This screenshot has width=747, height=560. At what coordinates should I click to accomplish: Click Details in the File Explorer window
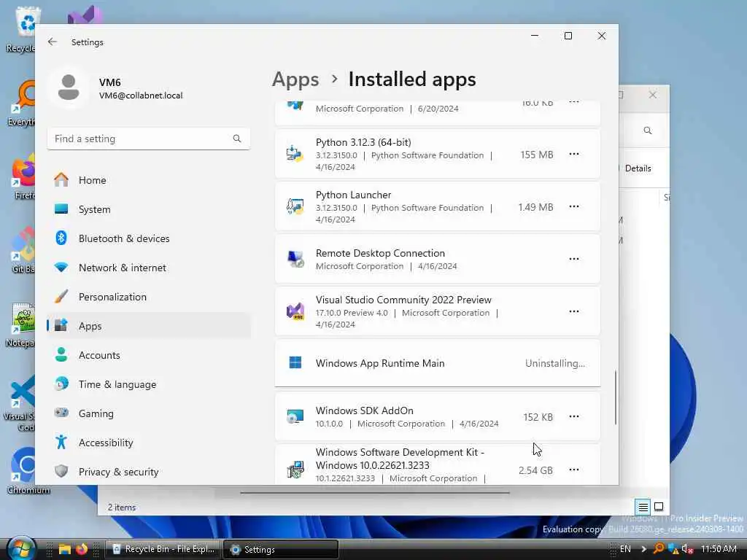click(638, 168)
